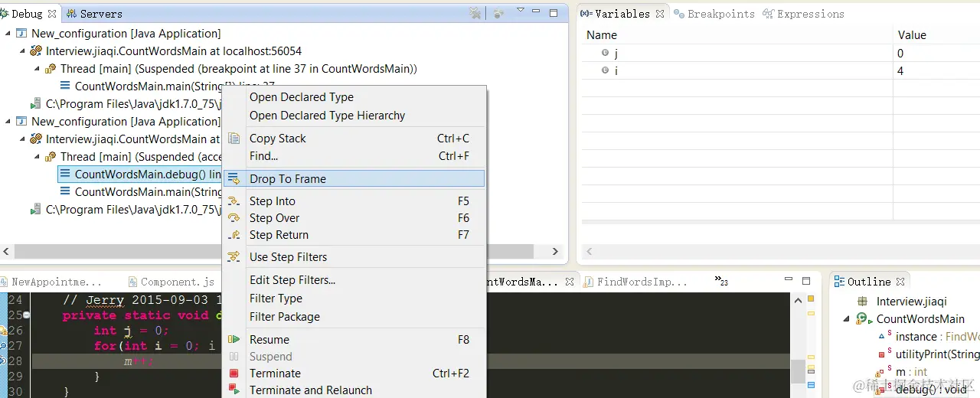Screen dimensions: 980x398
Task: Collapse Interview.jiaqi.CountWordsMain at localhost:56054 node
Action: pyautogui.click(x=22, y=51)
